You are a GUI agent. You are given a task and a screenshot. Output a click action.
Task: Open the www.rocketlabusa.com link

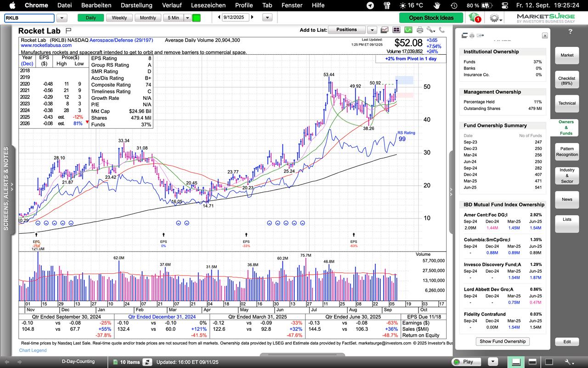(46, 46)
